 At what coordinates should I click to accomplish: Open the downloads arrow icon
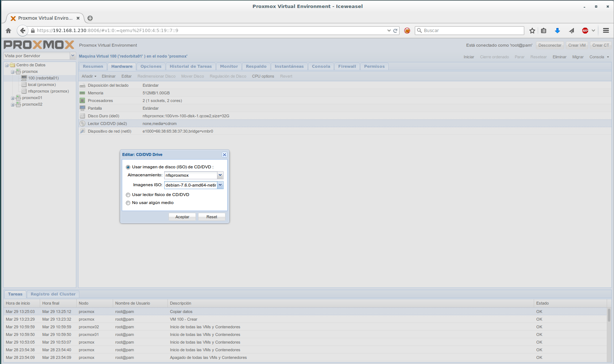[557, 31]
